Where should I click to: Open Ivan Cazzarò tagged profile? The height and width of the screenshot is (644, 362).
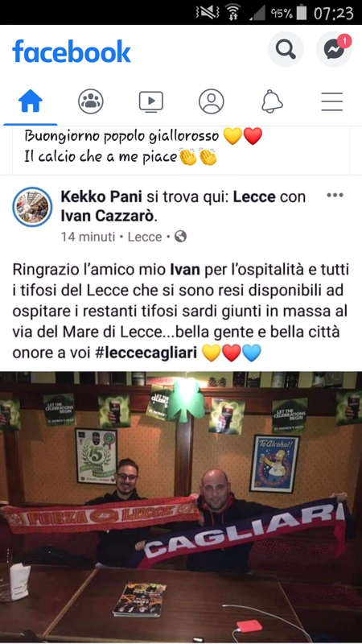tap(108, 216)
